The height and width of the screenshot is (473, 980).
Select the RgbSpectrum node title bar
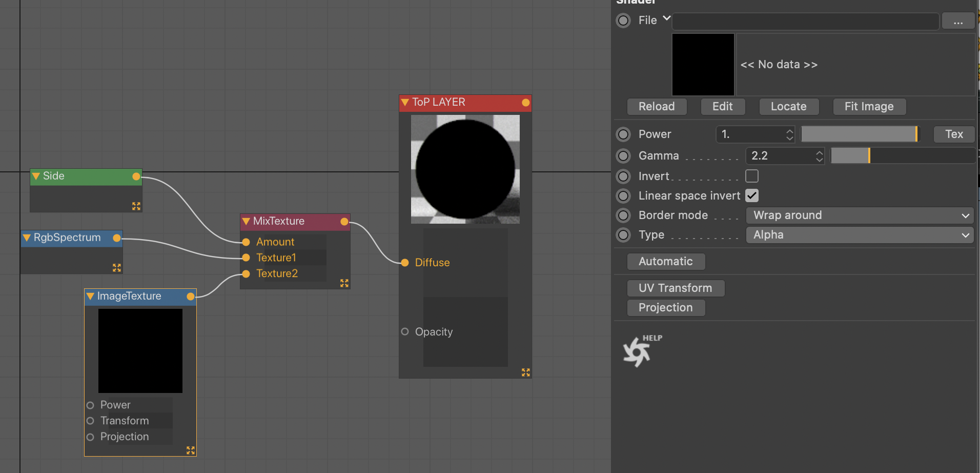coord(72,238)
